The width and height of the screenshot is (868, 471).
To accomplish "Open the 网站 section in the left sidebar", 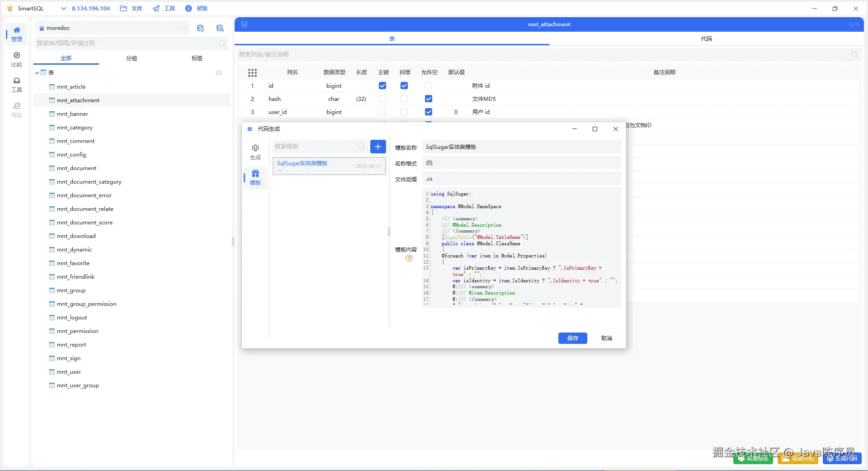I will pyautogui.click(x=17, y=110).
